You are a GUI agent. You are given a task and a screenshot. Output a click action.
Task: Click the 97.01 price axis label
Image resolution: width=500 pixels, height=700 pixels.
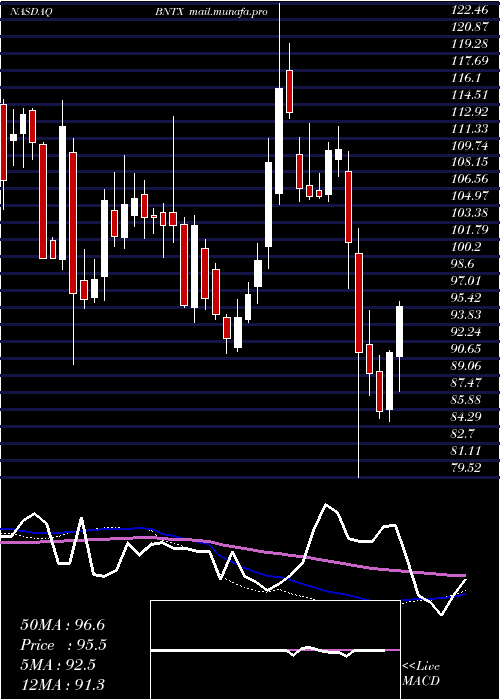click(x=466, y=281)
